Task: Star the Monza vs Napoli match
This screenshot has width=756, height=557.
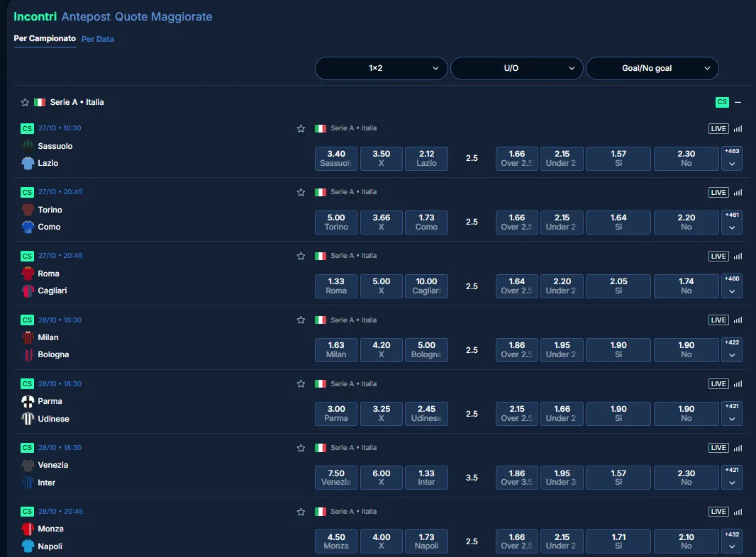Action: [x=301, y=512]
